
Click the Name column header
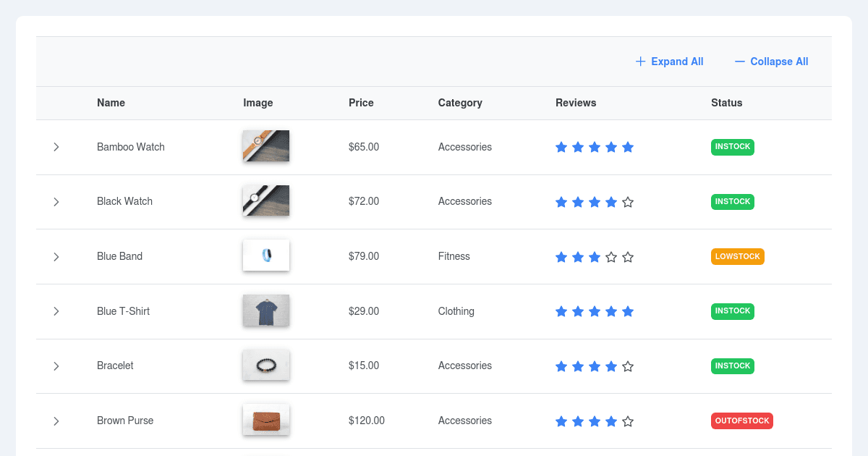click(x=111, y=103)
